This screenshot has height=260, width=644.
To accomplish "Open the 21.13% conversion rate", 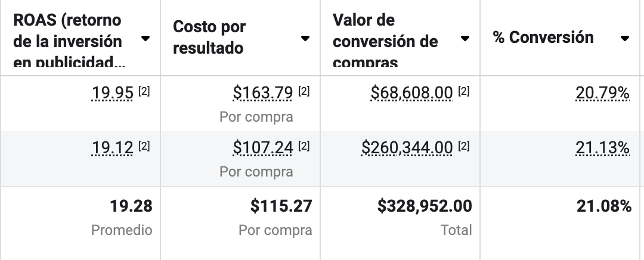I will 602,147.
